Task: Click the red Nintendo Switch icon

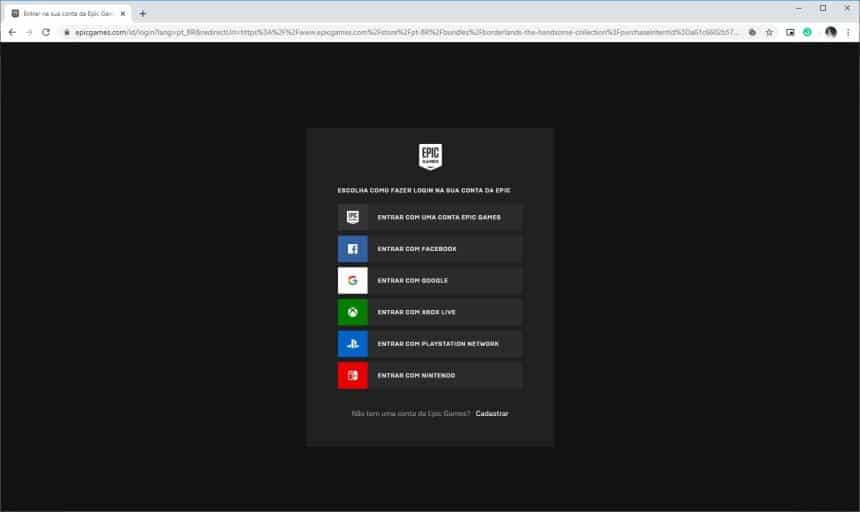Action: (x=353, y=376)
